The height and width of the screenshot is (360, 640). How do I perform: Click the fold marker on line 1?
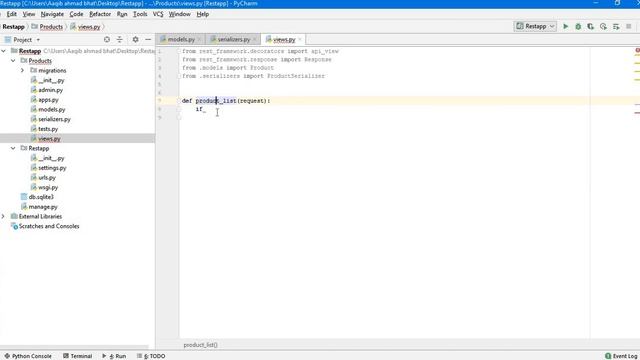click(179, 51)
